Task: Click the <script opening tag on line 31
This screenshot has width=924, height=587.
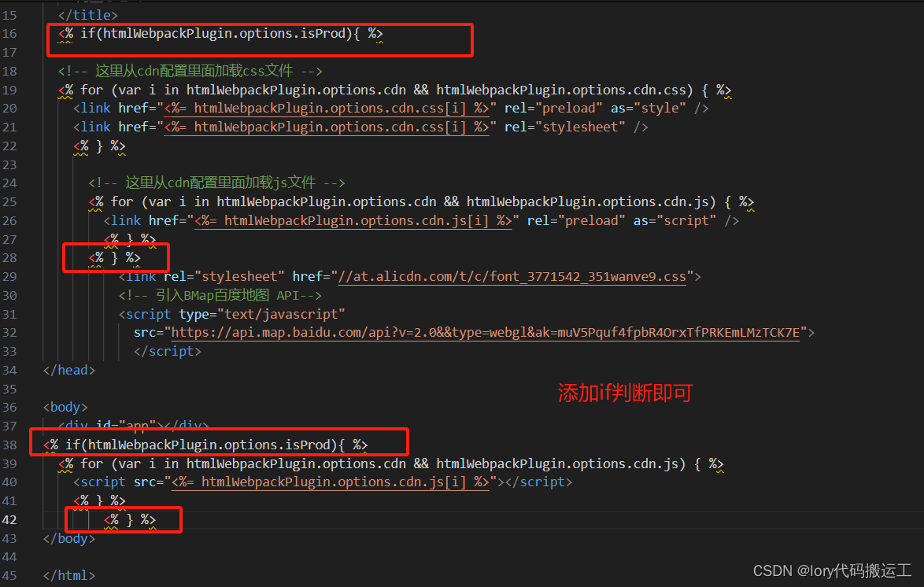Action: [x=145, y=314]
